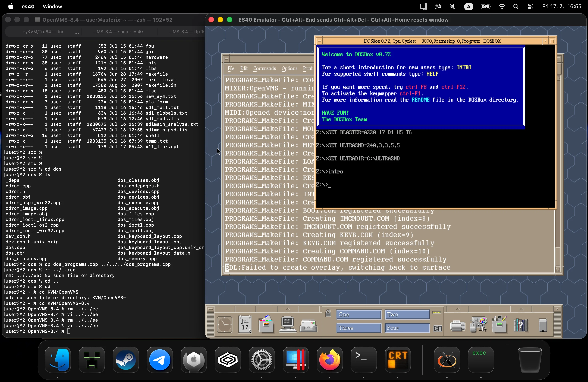
Task: Open the CRT orange icon in Dock
Action: click(398, 360)
